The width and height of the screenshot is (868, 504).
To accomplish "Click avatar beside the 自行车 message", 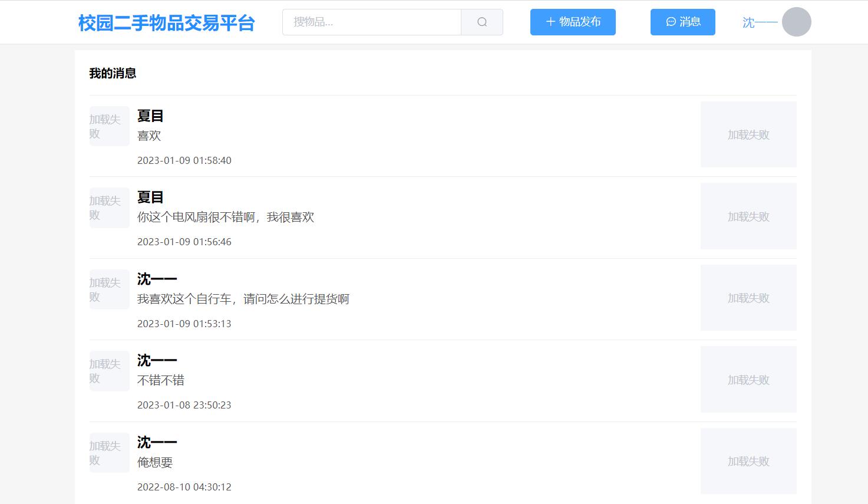I will (109, 289).
